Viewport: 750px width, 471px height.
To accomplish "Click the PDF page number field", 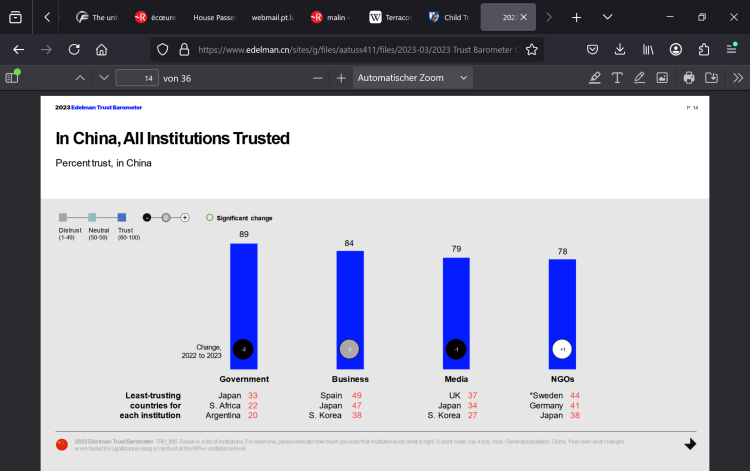I will 137,78.
